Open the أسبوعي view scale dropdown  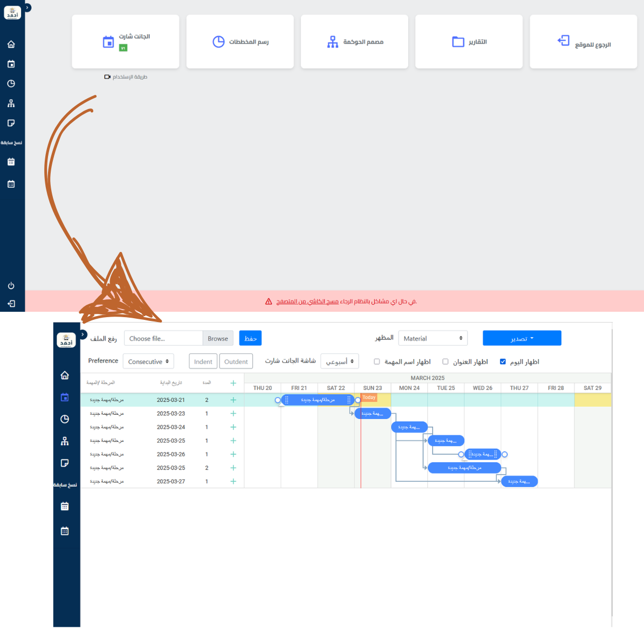339,361
